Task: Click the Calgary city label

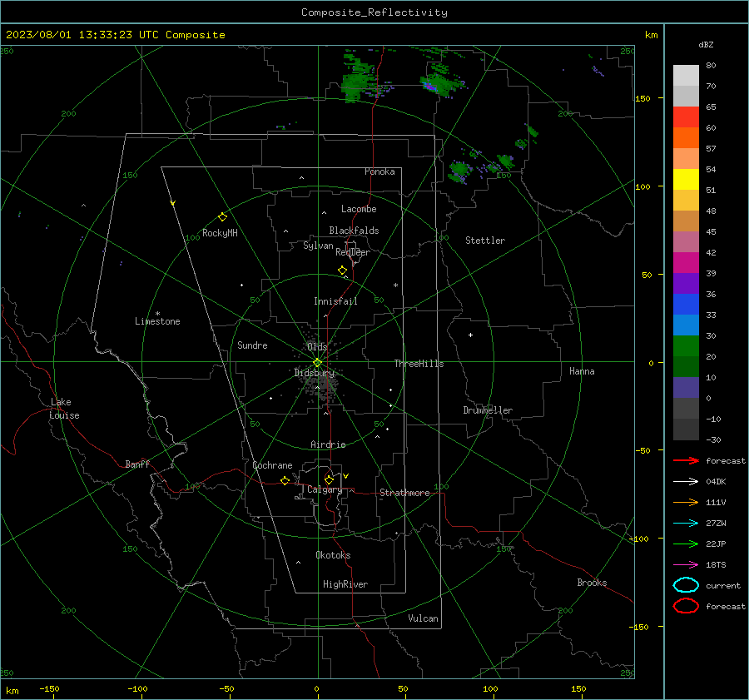Action: tap(325, 489)
